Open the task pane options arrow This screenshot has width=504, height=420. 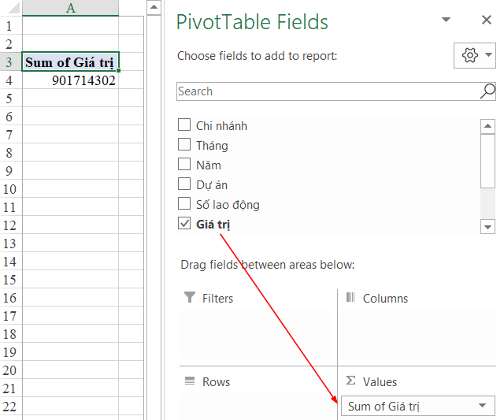pyautogui.click(x=446, y=20)
